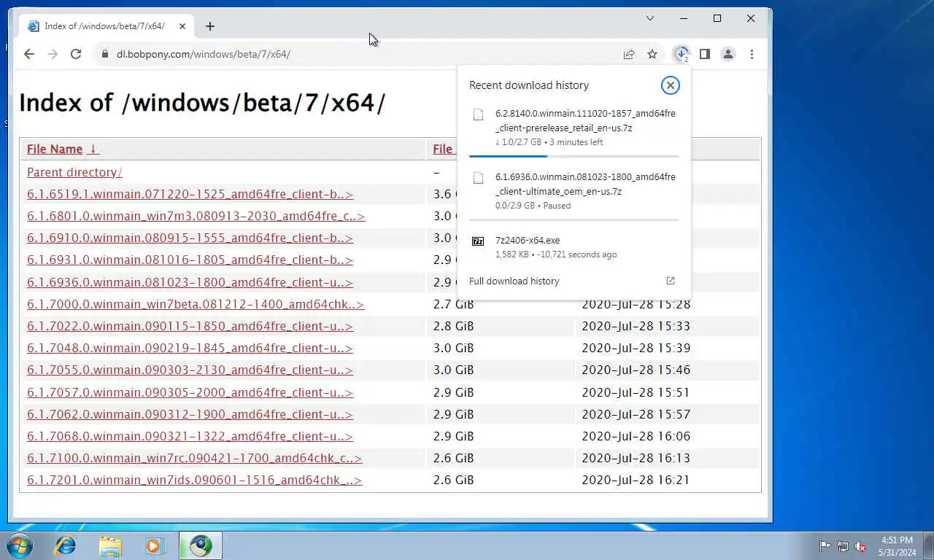The height and width of the screenshot is (560, 934).
Task: Download 6.1.6801.0.winmain_win7m3 file
Action: click(196, 216)
